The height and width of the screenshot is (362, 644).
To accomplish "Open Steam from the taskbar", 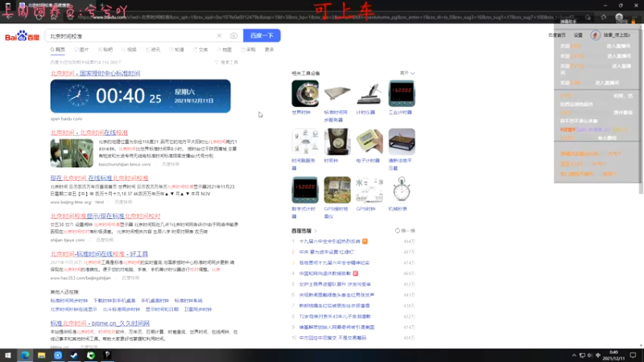I will click(x=74, y=356).
